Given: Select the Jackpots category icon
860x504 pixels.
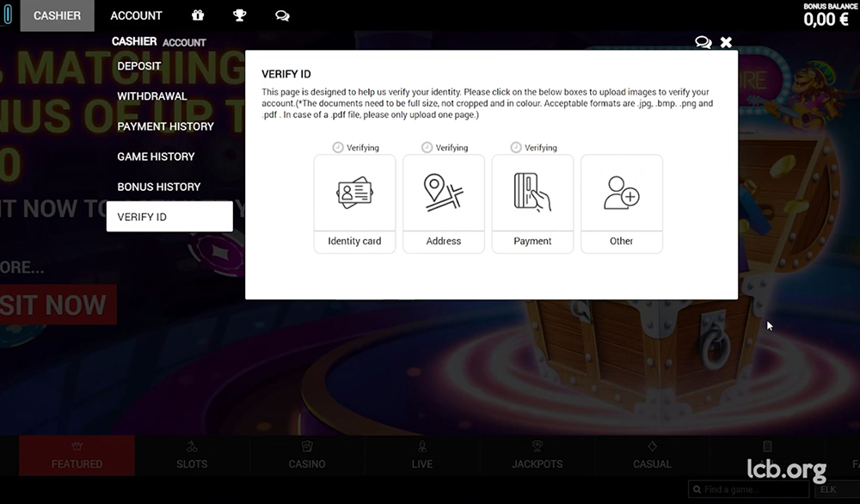Looking at the screenshot, I should [537, 446].
